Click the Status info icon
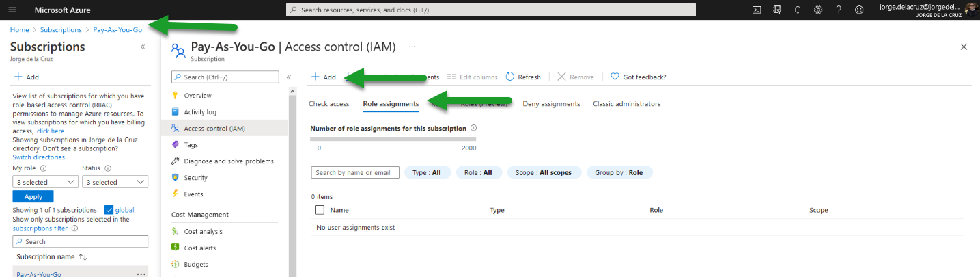This screenshot has height=277, width=980. click(x=108, y=168)
